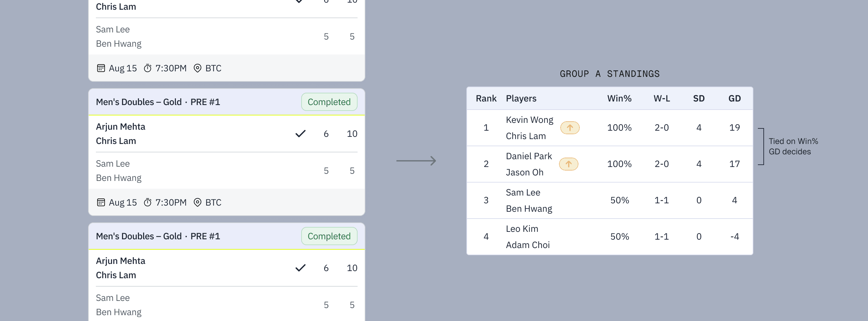Click the promotion arrow badge beside Kevin Wong

(570, 128)
